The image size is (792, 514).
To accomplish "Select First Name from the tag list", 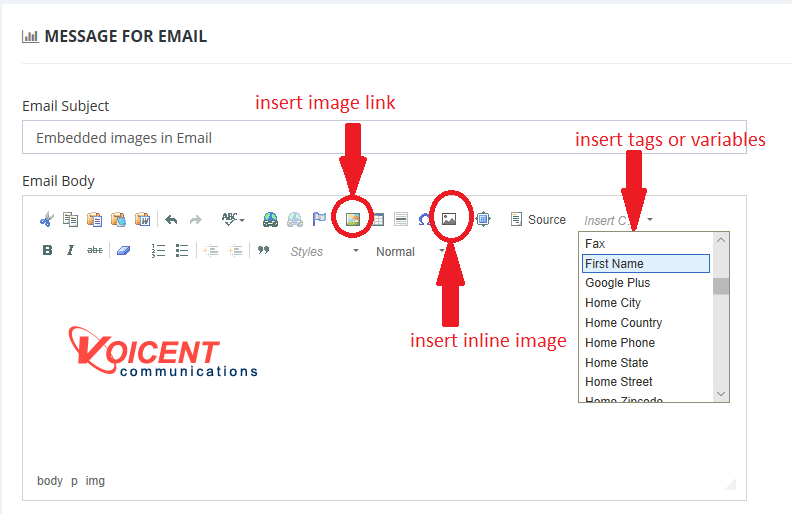I will 645,264.
